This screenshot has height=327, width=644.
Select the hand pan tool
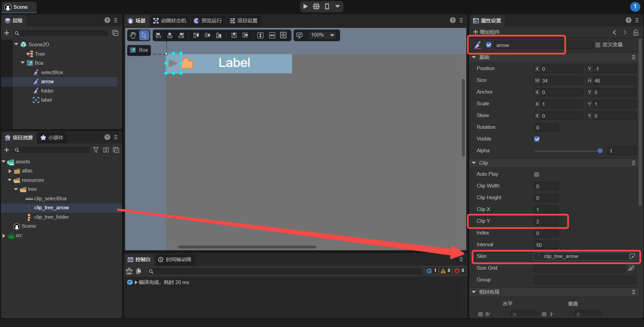pyautogui.click(x=133, y=35)
